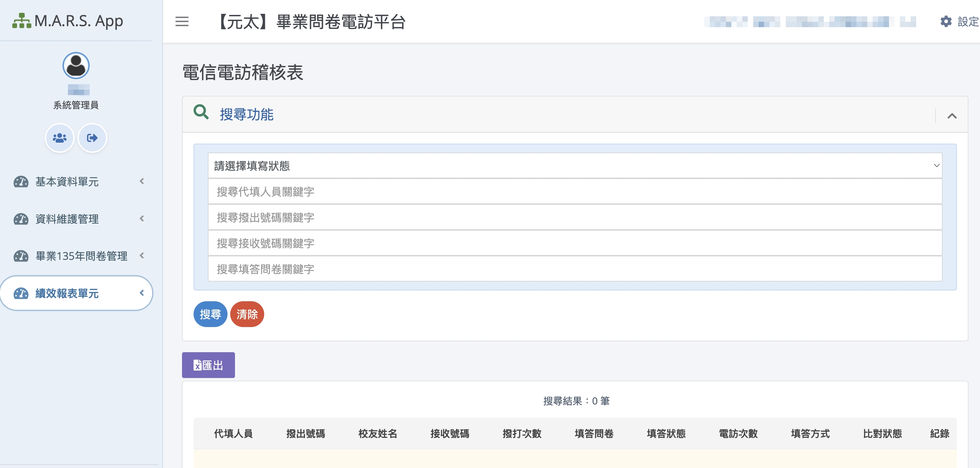Click the 設定 text link
The width and height of the screenshot is (980, 468).
tap(968, 22)
